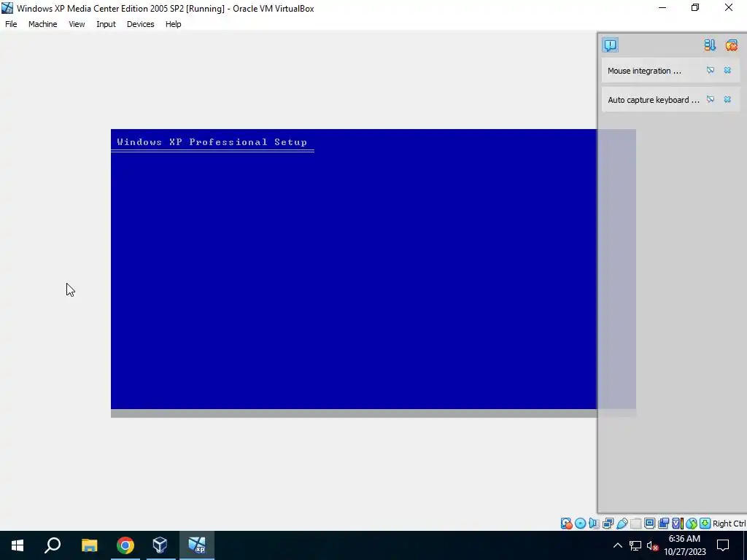The height and width of the screenshot is (560, 747).
Task: Open the Input menu
Action: coord(106,24)
